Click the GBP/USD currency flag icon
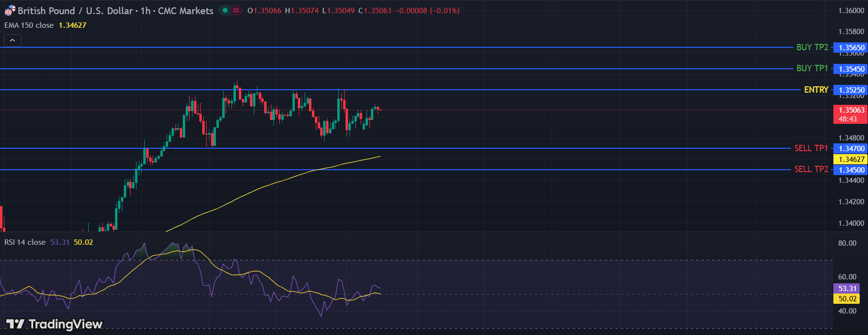This screenshot has width=868, height=335. (10, 10)
